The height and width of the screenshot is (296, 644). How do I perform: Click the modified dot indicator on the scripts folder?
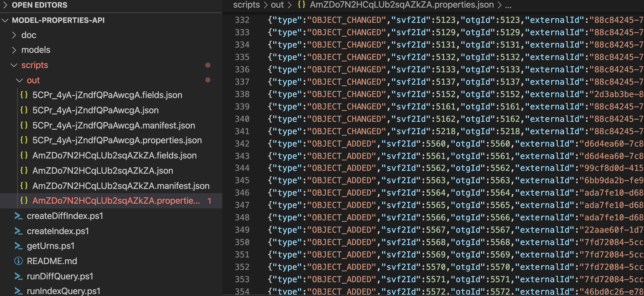[208, 65]
